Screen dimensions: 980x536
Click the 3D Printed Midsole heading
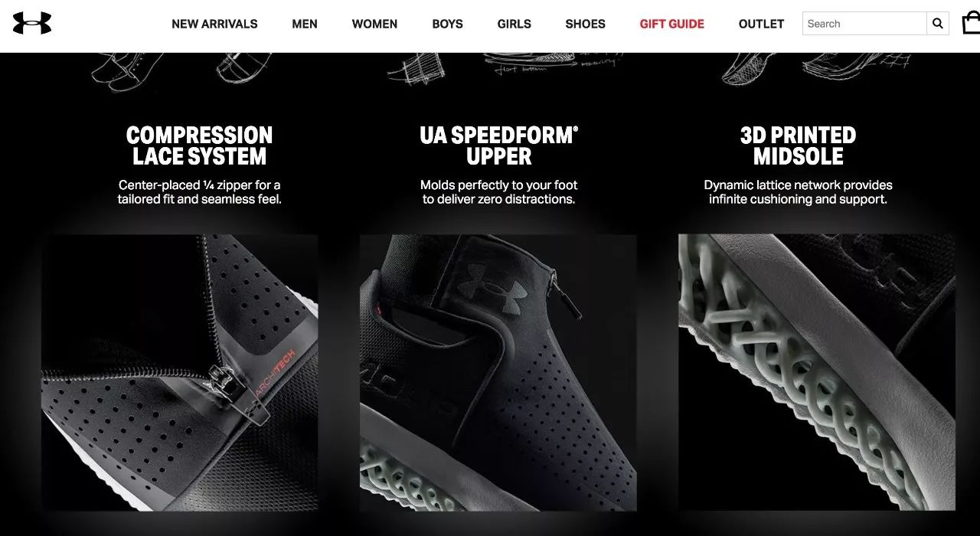click(x=798, y=146)
